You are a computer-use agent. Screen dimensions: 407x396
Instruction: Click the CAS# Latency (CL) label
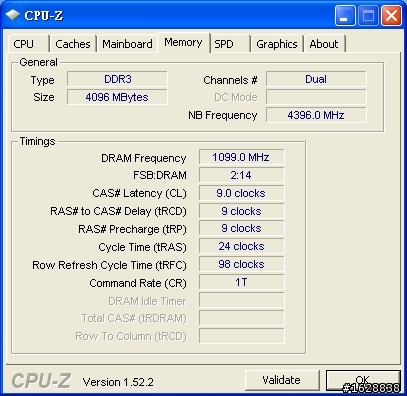click(x=139, y=193)
